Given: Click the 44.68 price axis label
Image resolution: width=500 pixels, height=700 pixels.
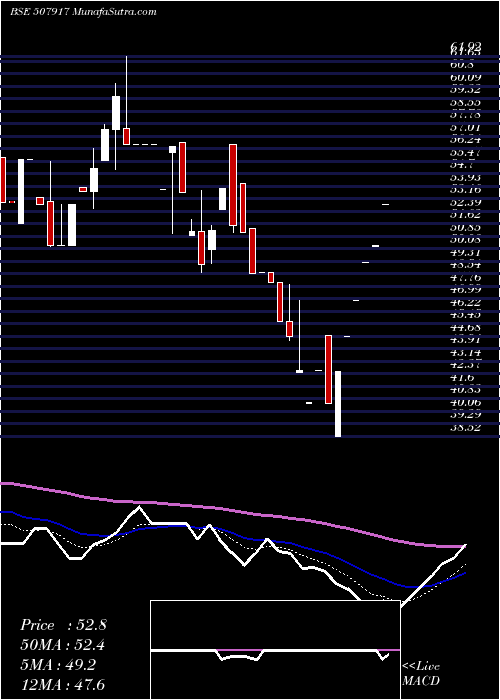Looking at the screenshot, I should [466, 328].
